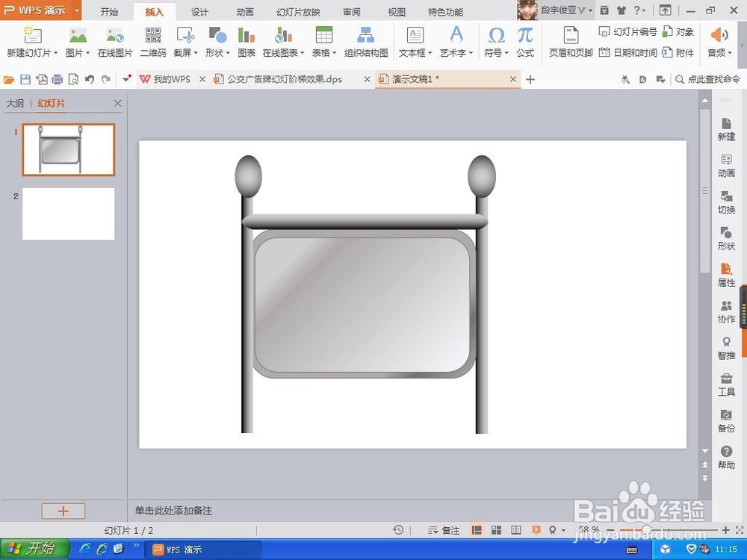Open the 开始 ribbon tab
The height and width of the screenshot is (560, 747).
pos(109,12)
